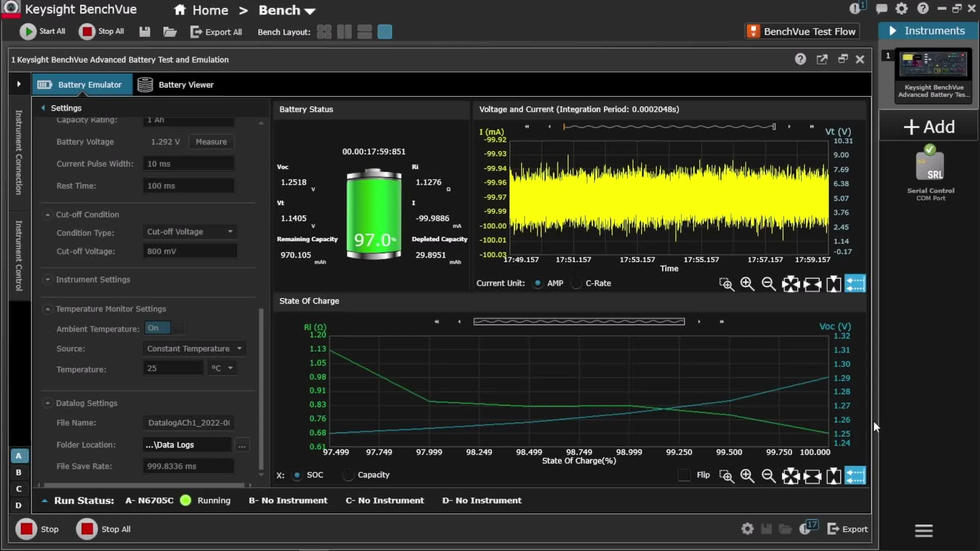Autoscale horizontally on Voltage chart
Image resolution: width=980 pixels, height=551 pixels.
point(813,284)
